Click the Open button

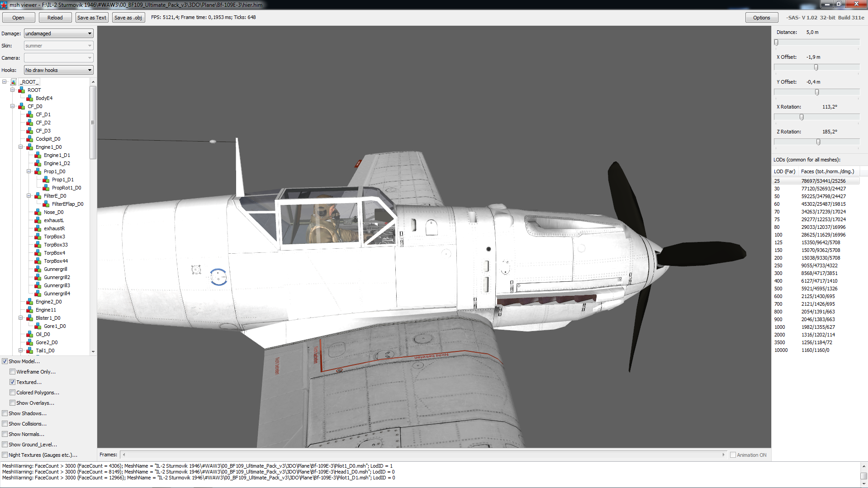point(19,18)
